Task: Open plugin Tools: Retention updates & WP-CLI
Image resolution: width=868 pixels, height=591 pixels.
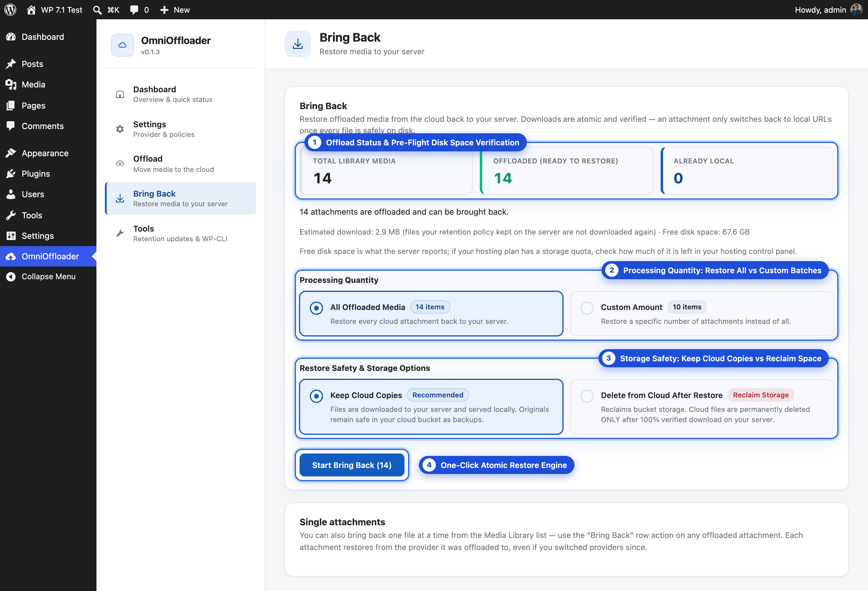Action: tap(181, 233)
